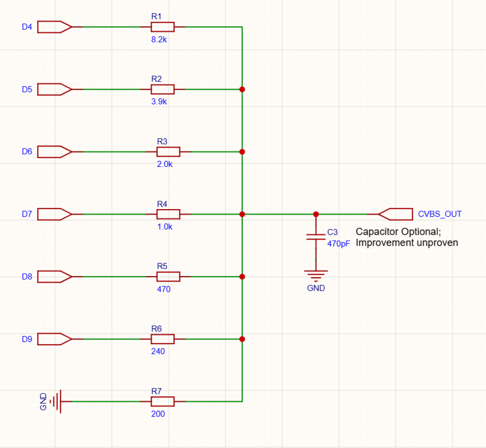Select the ground symbol connected to R7
This screenshot has height=448, width=486.
55,402
